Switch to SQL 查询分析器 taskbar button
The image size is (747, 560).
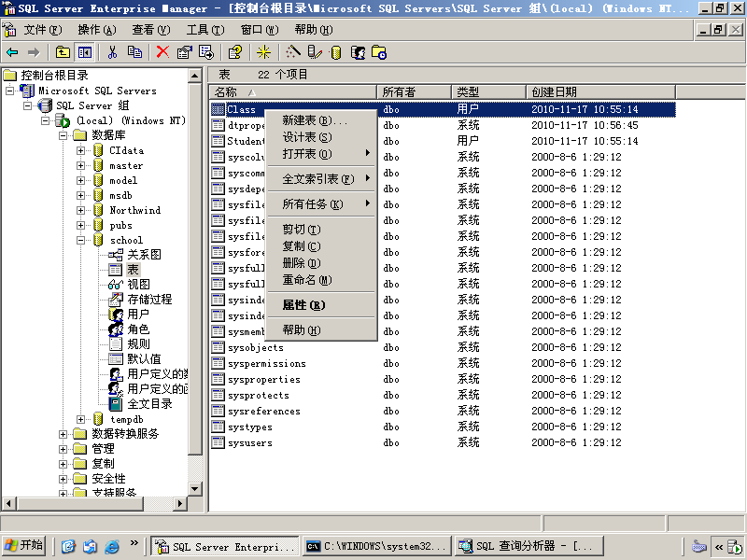coord(529,546)
